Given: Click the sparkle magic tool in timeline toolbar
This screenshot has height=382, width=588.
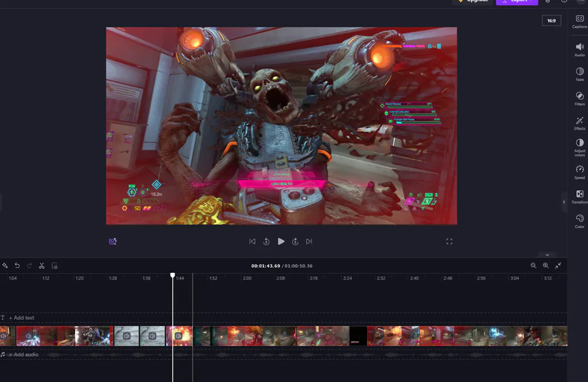Looking at the screenshot, I should tap(5, 265).
